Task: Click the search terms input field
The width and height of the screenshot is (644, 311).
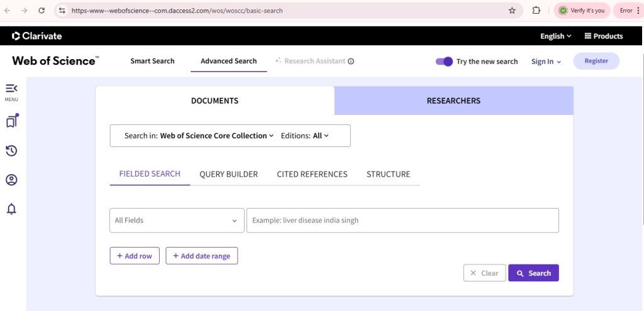Action: coord(402,221)
